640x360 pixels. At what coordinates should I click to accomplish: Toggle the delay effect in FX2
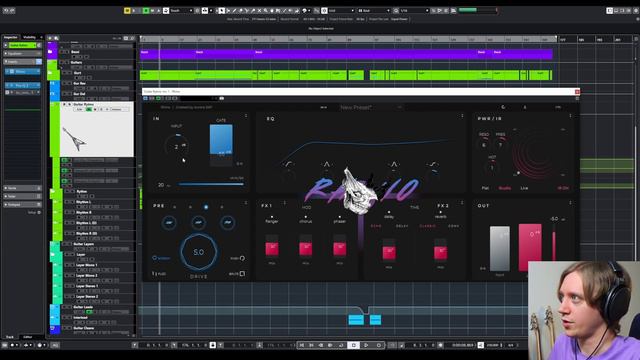point(389,212)
